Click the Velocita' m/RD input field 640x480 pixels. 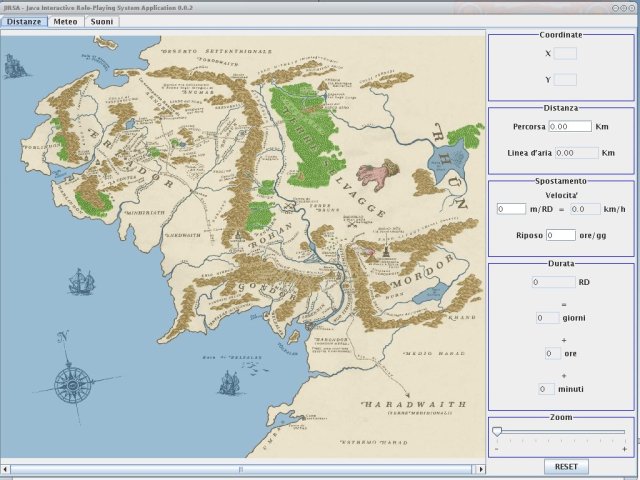coord(511,208)
